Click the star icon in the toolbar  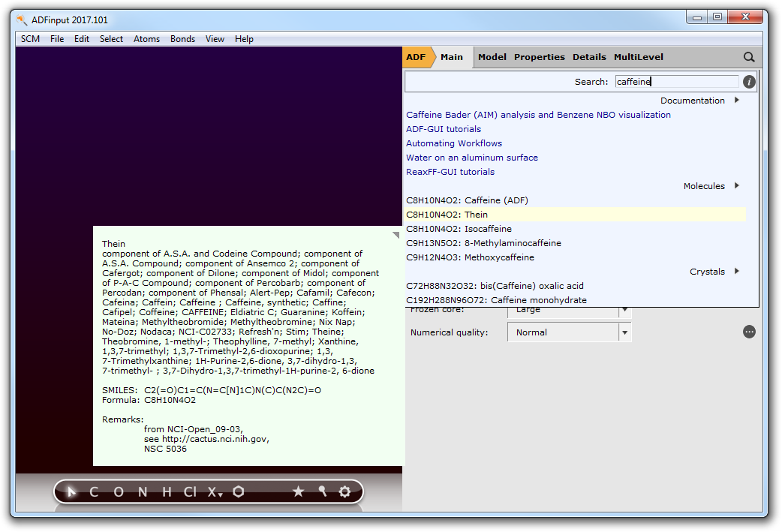(298, 492)
